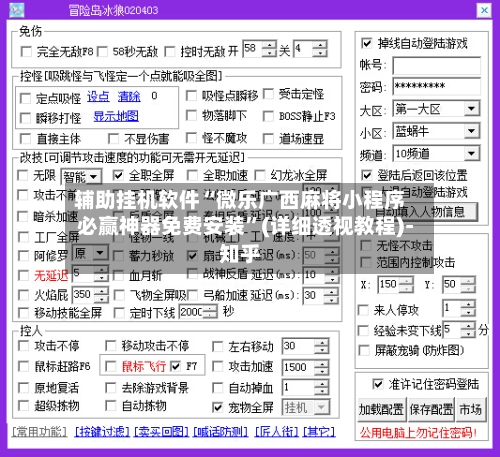Screen dimensions: 500x457
Task: Click 保存配置 button
Action: click(431, 409)
